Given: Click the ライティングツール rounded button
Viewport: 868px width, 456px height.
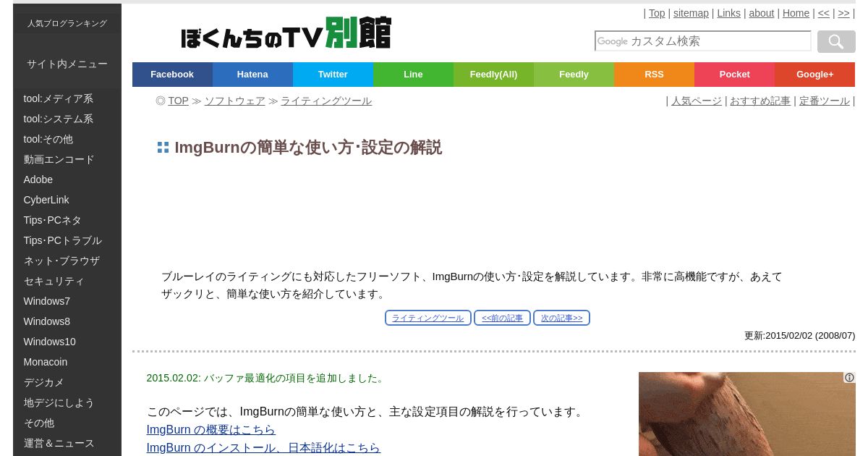Looking at the screenshot, I should [428, 318].
